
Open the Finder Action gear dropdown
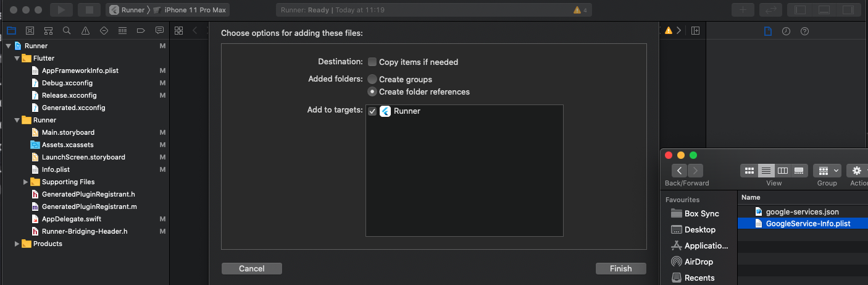click(x=857, y=171)
